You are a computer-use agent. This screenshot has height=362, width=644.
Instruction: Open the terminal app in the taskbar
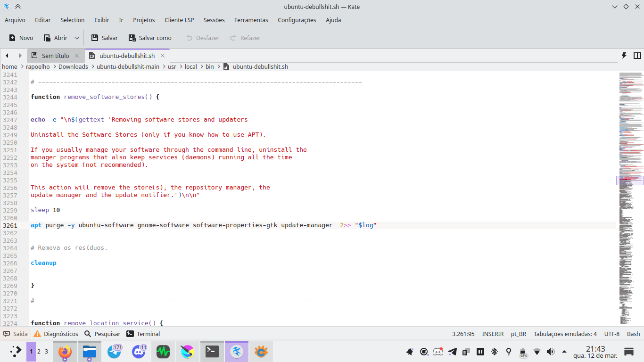(x=212, y=351)
